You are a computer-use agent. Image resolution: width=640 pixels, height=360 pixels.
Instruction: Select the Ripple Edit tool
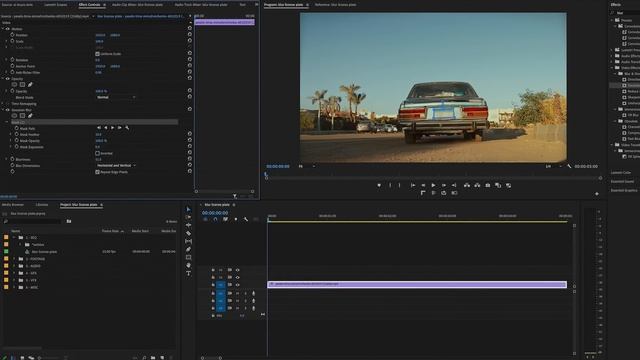188,225
